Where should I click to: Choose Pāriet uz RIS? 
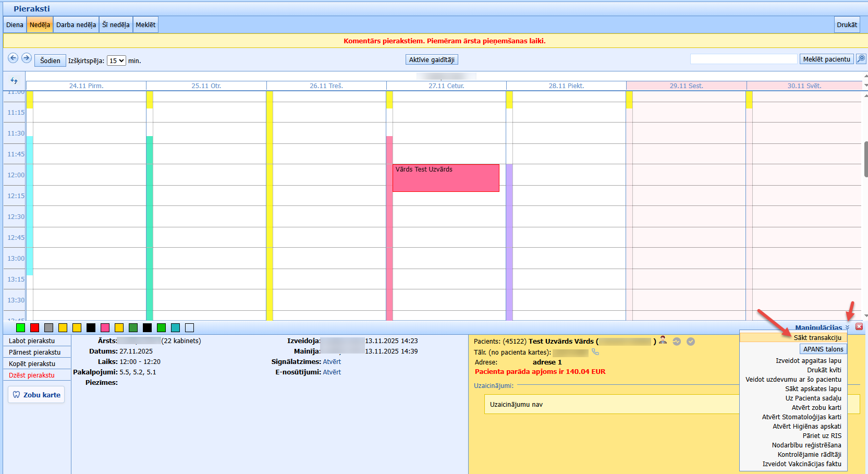822,435
